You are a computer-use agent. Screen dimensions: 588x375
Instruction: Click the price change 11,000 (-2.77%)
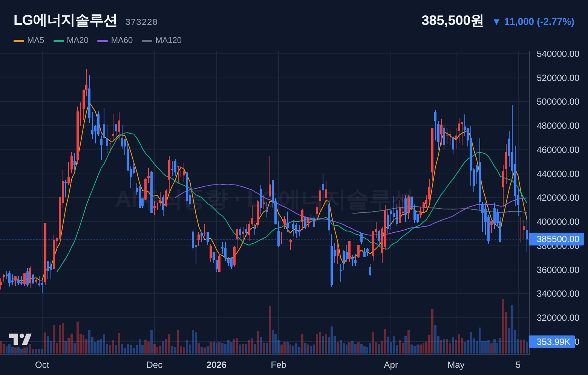click(534, 22)
